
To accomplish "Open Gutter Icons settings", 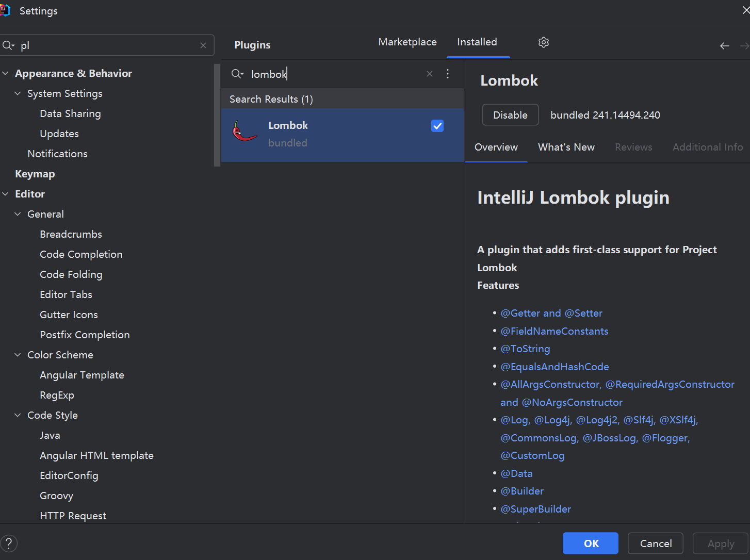I will 69,315.
